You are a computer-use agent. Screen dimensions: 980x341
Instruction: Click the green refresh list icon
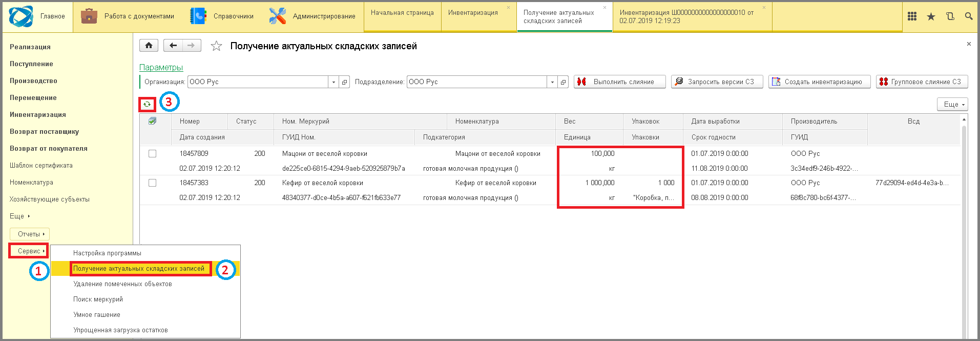point(147,104)
